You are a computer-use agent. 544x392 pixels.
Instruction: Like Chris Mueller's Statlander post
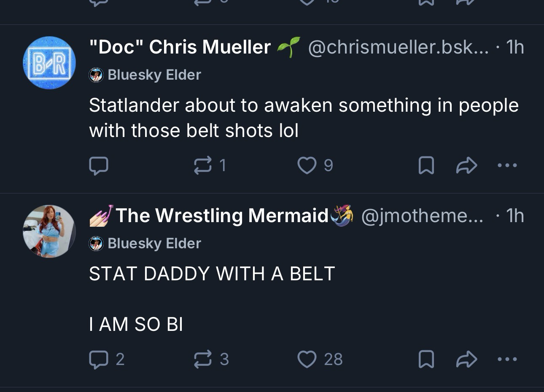[307, 166]
